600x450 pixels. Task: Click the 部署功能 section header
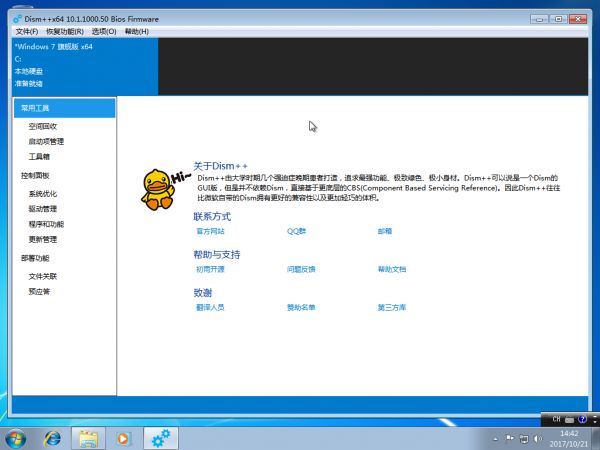tap(35, 258)
